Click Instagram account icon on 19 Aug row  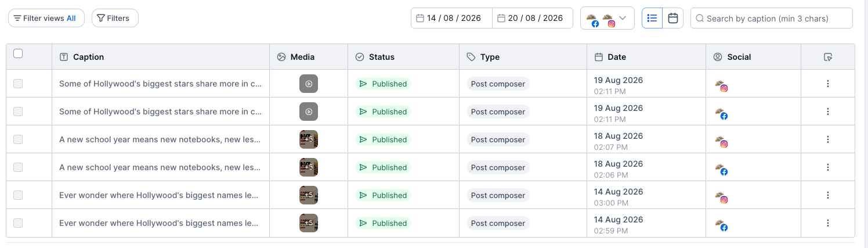pos(721,85)
